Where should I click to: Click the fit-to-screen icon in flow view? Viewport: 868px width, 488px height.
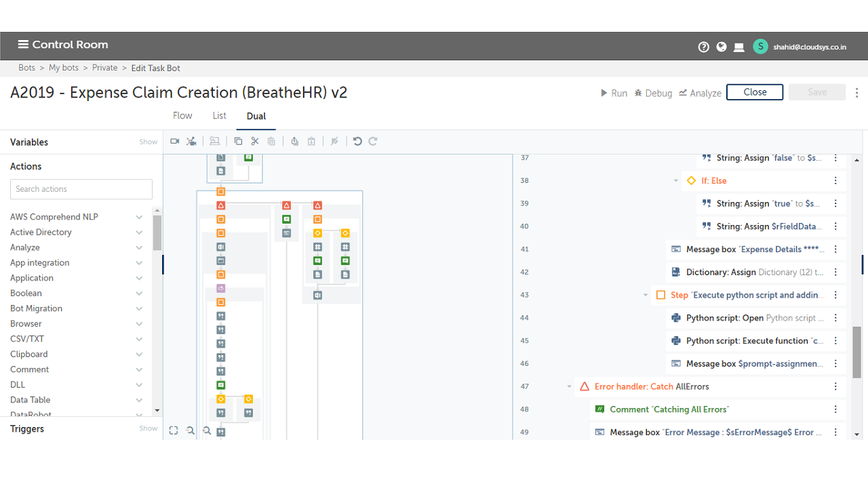(174, 430)
